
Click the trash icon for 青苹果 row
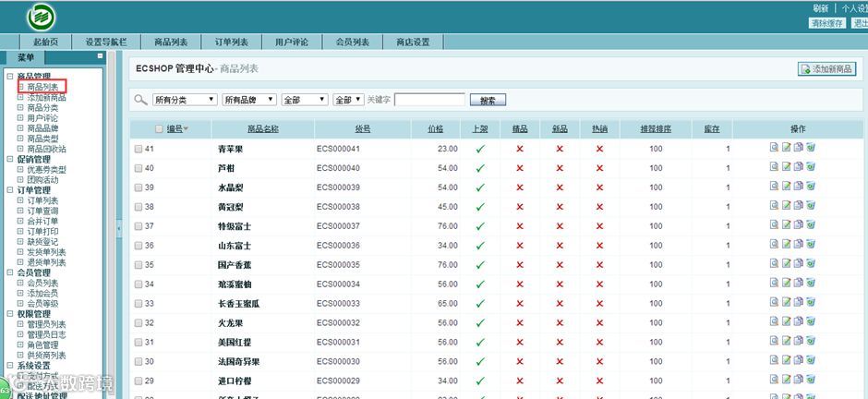tap(811, 147)
